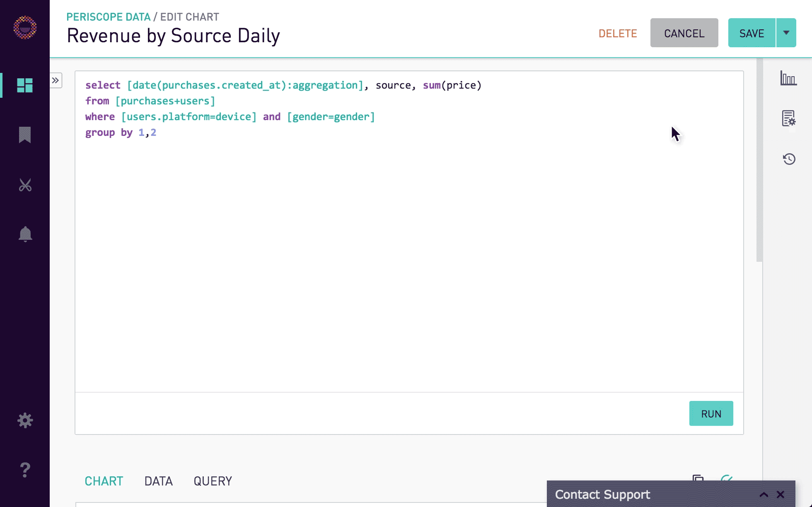
Task: Expand the schema panel with double chevron
Action: click(56, 80)
